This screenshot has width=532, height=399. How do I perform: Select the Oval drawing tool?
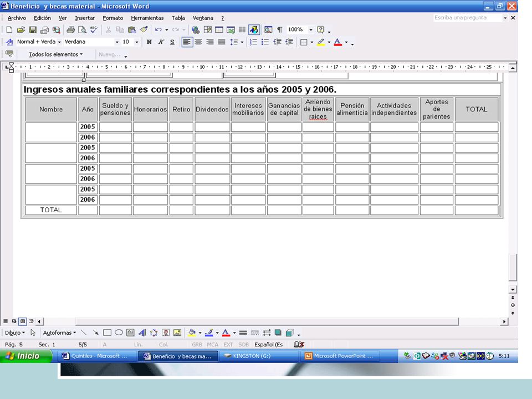pos(119,332)
